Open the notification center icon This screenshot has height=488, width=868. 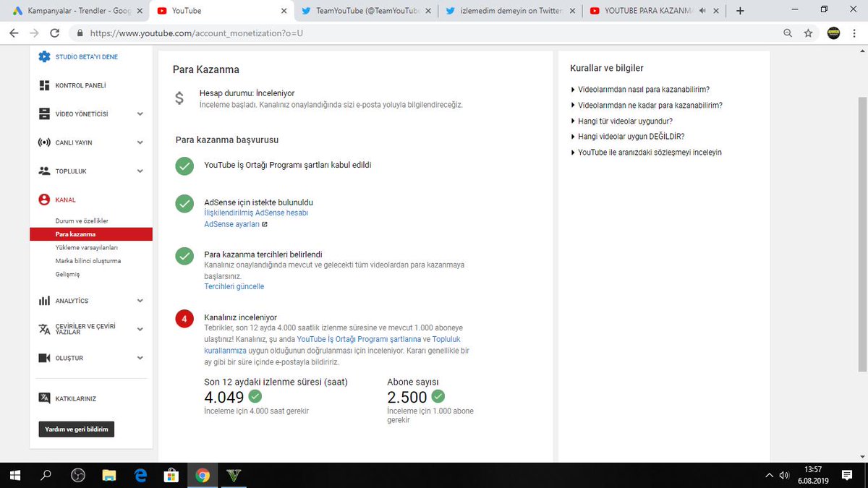click(847, 475)
